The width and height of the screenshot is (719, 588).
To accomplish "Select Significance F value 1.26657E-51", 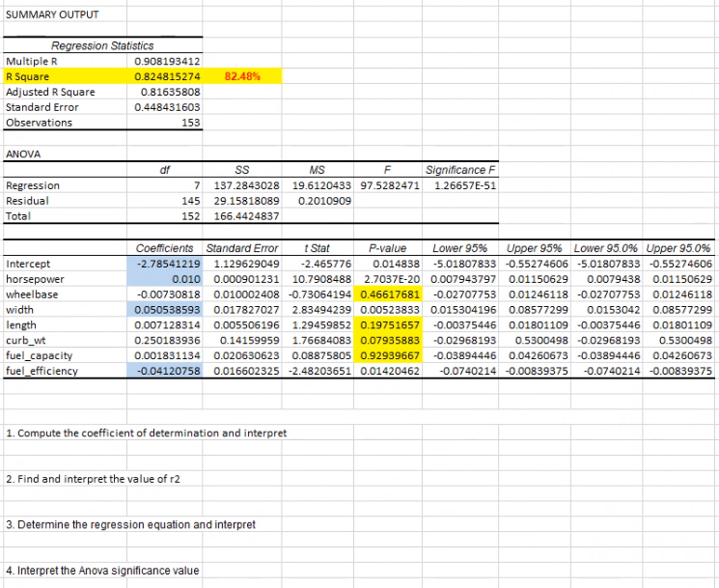I will click(x=465, y=185).
